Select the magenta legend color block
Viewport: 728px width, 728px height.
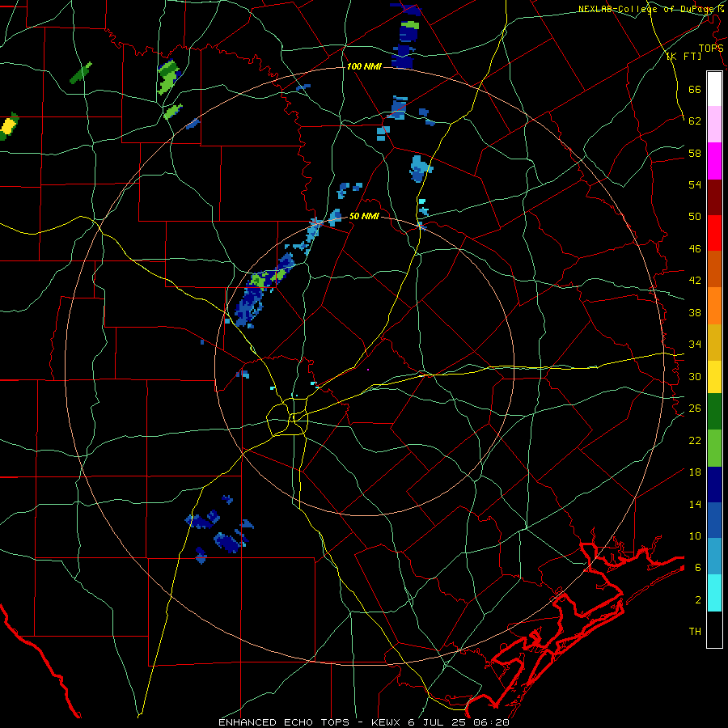[x=714, y=161]
